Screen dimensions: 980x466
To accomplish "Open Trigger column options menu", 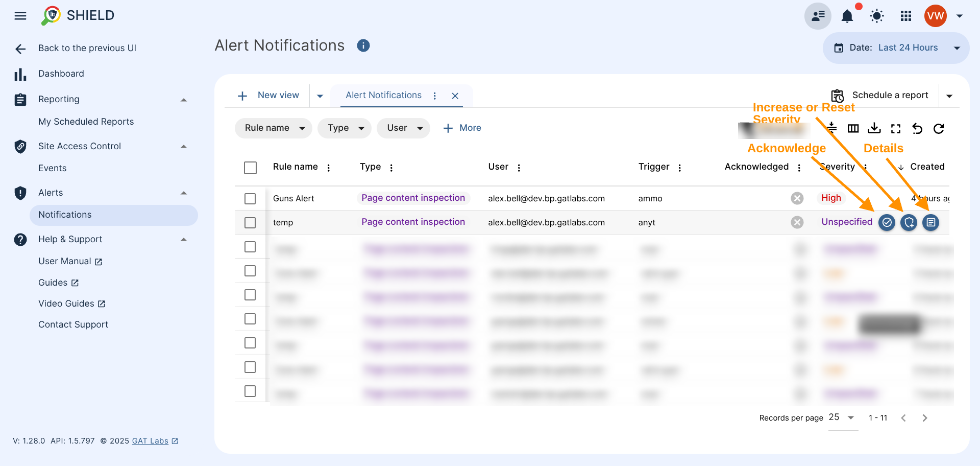I will click(x=680, y=168).
